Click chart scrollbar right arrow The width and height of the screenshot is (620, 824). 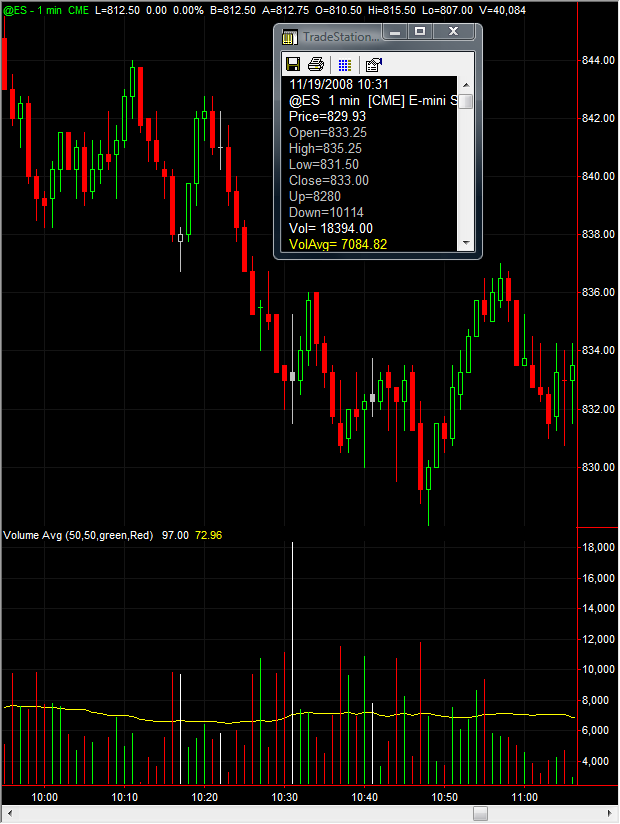pos(609,813)
